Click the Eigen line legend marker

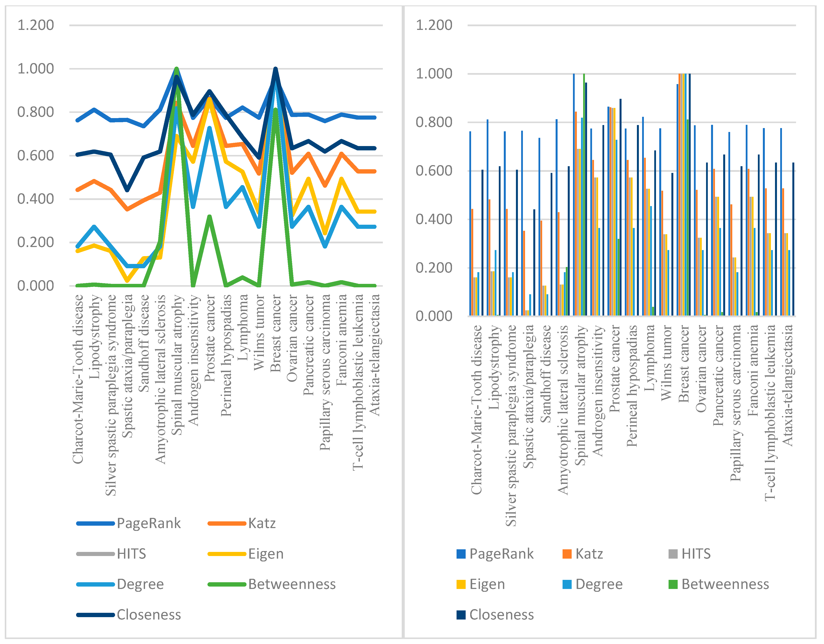[227, 554]
